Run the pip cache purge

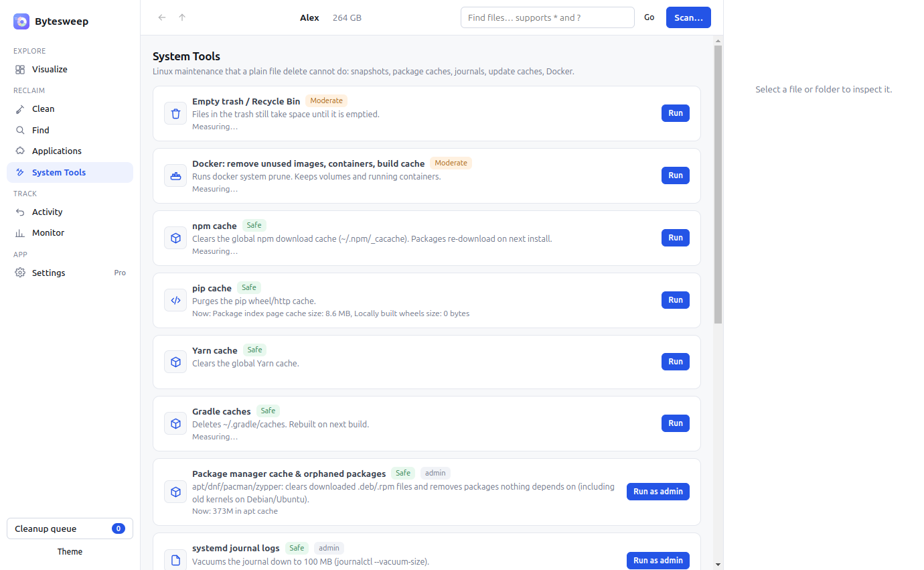pyautogui.click(x=676, y=300)
